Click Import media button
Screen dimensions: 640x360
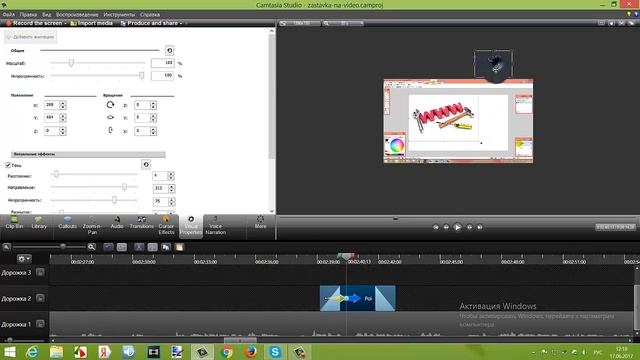point(91,23)
